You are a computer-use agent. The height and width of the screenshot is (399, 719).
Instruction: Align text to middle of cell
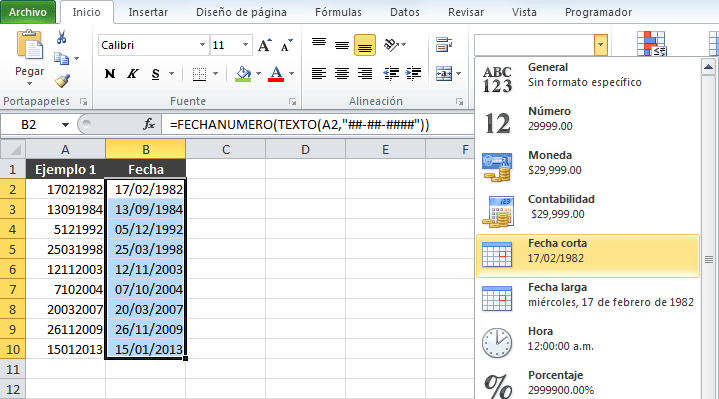342,45
